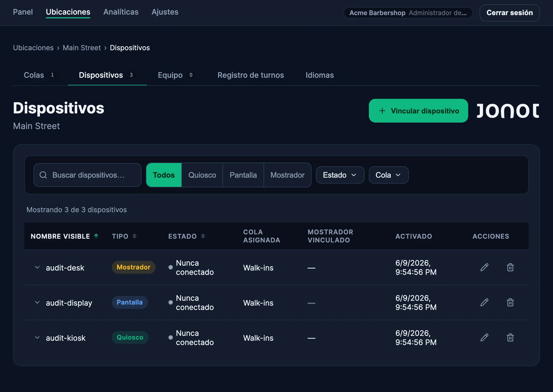Edit the audit-desk device
The height and width of the screenshot is (392, 553).
(x=484, y=267)
